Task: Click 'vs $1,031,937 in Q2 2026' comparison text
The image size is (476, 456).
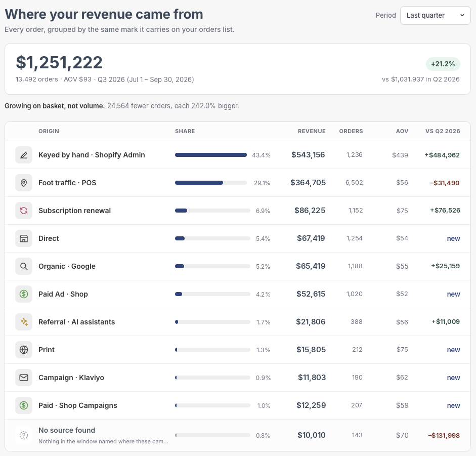Action: coord(421,79)
